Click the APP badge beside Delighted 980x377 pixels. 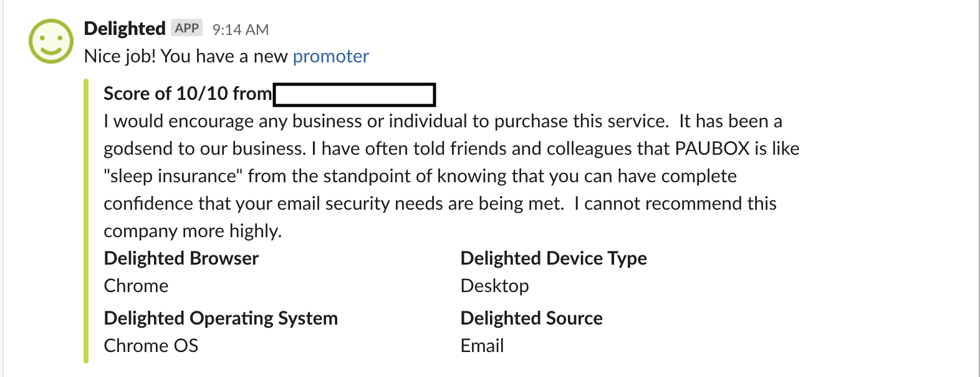tap(187, 28)
